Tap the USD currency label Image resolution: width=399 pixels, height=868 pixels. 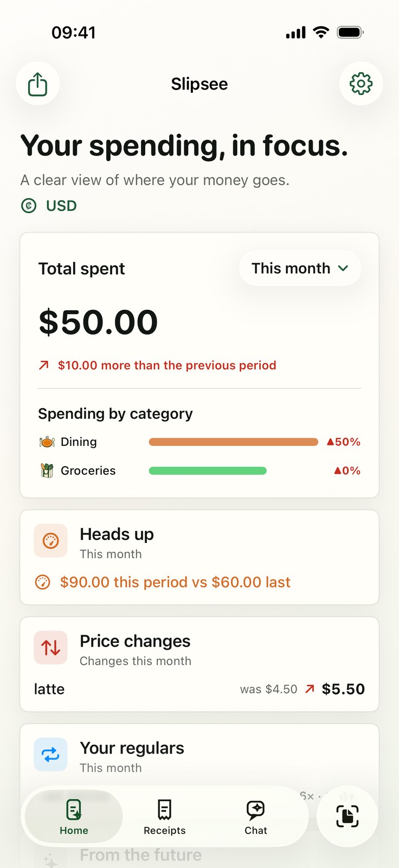point(61,206)
